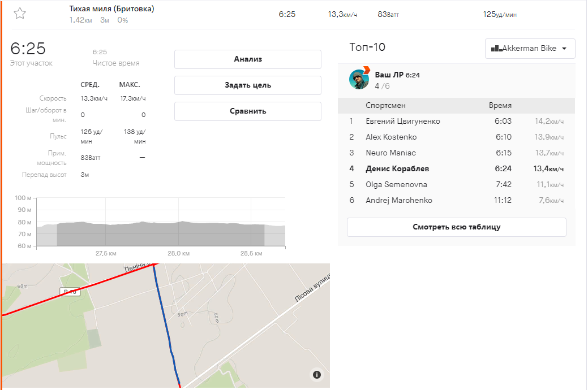
Task: Click the 6:03 time of first place
Action: (x=503, y=122)
